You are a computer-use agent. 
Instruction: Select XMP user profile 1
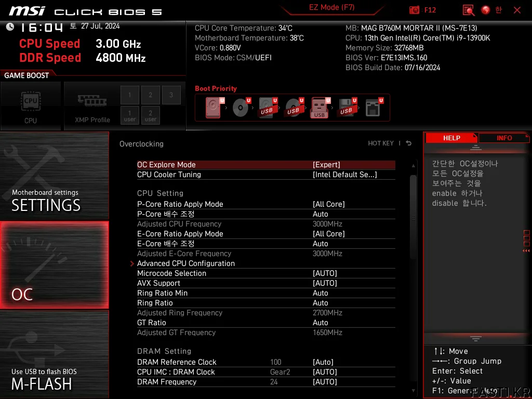[x=129, y=115]
